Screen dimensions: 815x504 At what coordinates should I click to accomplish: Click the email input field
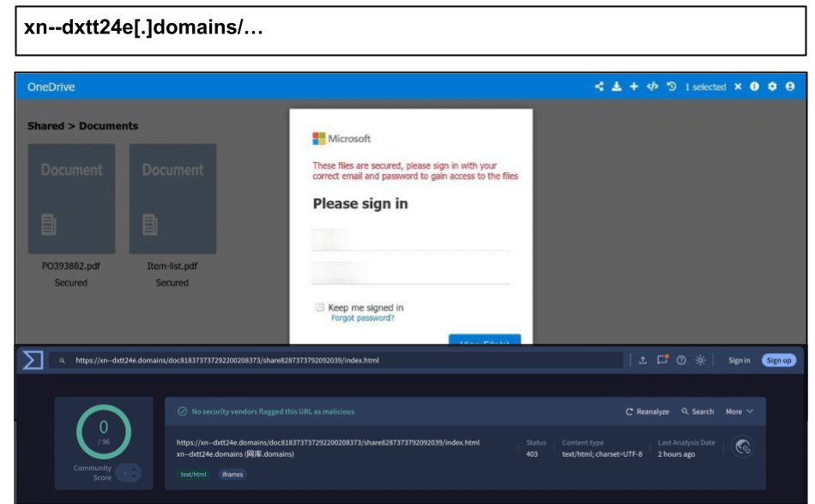(x=411, y=240)
